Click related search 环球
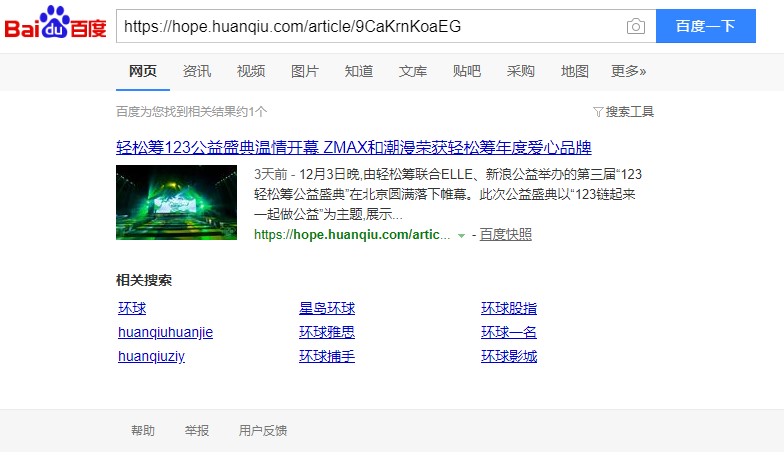Screen dimensions: 784x465 coord(132,308)
